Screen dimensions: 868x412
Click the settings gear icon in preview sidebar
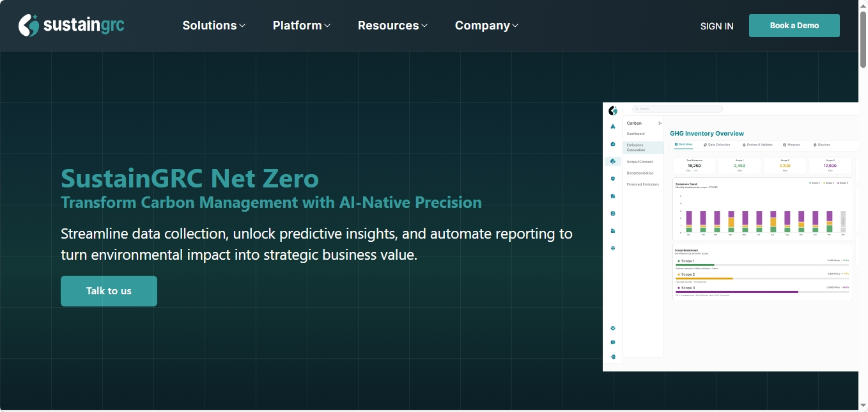tap(613, 328)
